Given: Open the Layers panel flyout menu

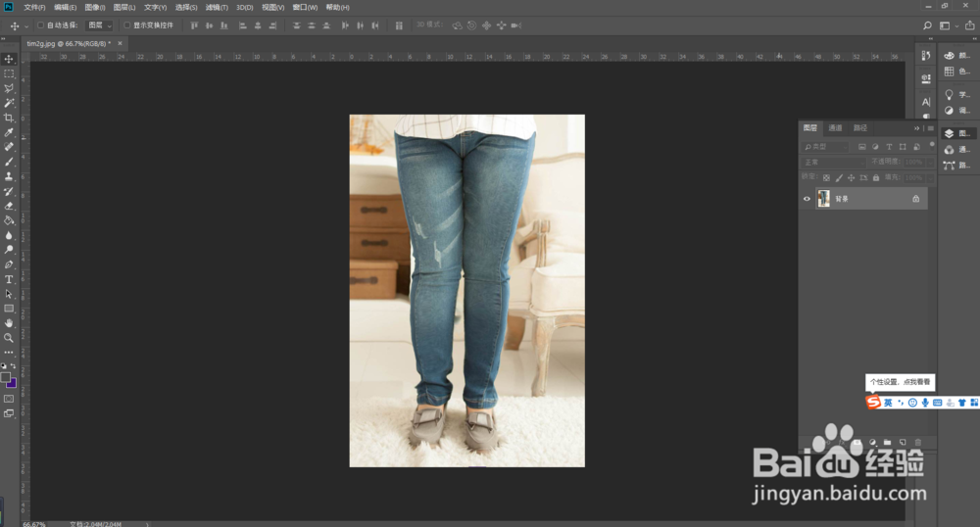Looking at the screenshot, I should tap(931, 128).
